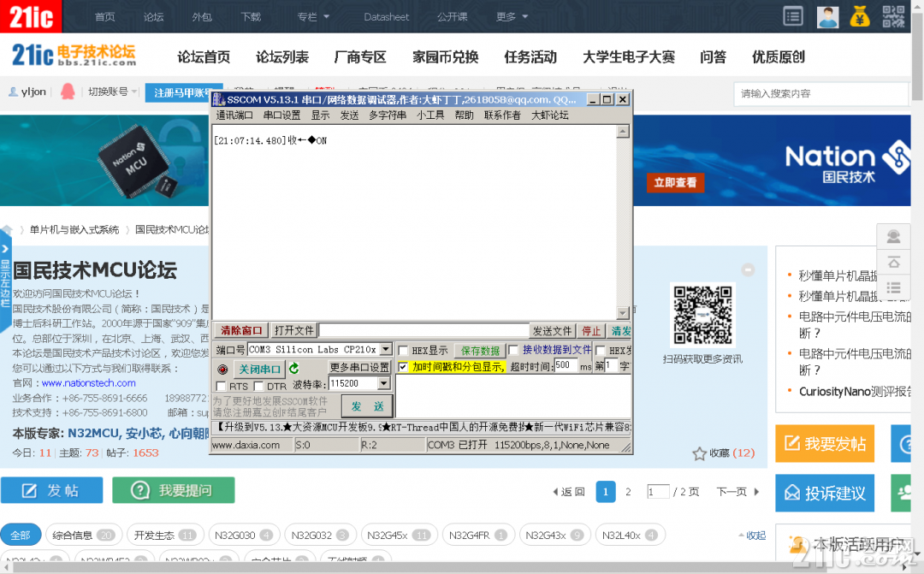Click the browser horizontal scrollbar
This screenshot has width=924, height=574.
coord(457,568)
